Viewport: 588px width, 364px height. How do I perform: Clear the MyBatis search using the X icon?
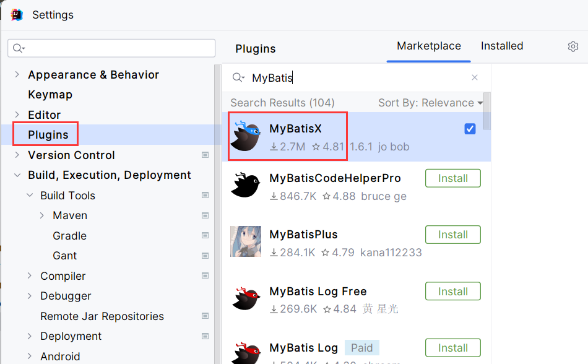tap(475, 77)
